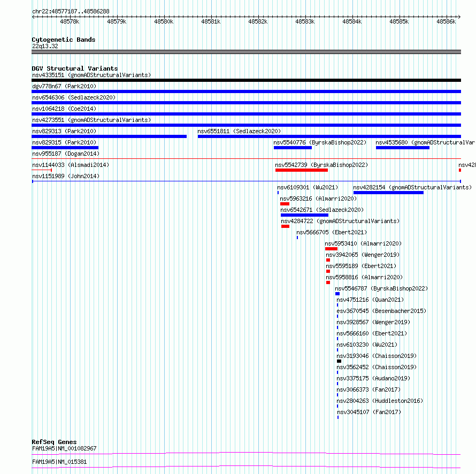Screen dimensions: 476x474
Task: Open nsv3193046 Chaisson2019 label
Action: click(x=377, y=356)
